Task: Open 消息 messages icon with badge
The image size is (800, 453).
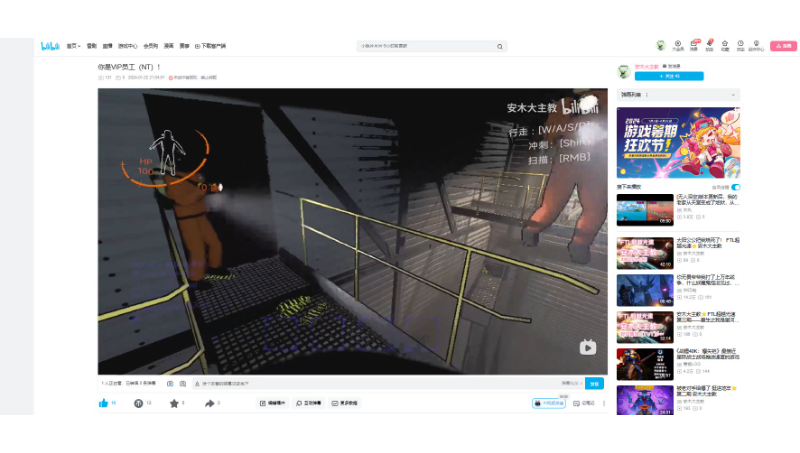Action: pyautogui.click(x=694, y=45)
